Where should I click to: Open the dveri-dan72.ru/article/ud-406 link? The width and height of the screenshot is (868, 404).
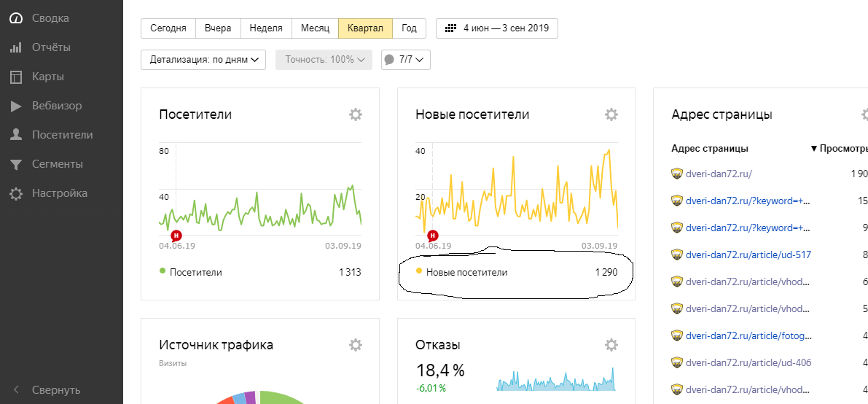[748, 363]
